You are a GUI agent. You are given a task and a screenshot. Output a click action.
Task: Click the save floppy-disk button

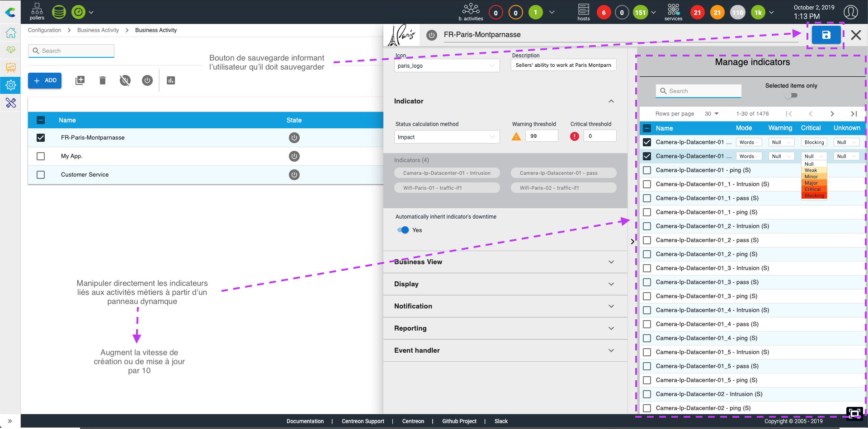[826, 35]
